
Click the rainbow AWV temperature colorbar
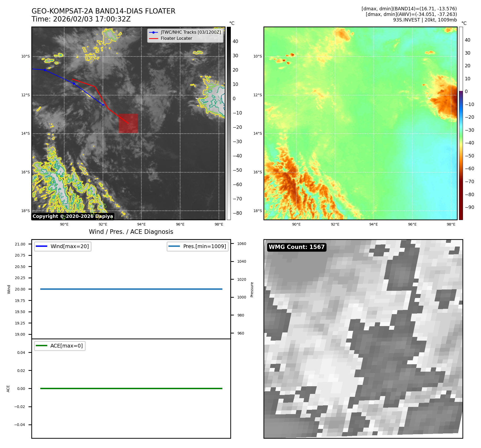[461, 123]
